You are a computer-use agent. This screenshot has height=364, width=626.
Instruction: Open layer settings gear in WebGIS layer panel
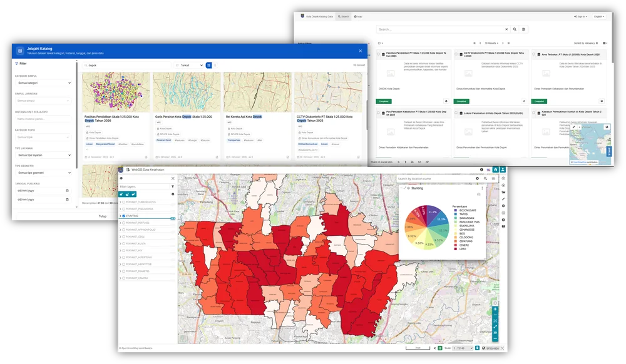[x=173, y=194]
